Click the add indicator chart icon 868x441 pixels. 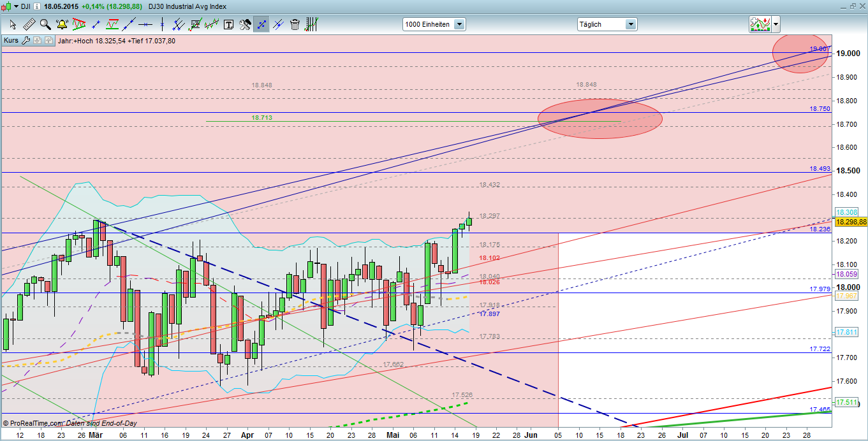click(x=760, y=24)
